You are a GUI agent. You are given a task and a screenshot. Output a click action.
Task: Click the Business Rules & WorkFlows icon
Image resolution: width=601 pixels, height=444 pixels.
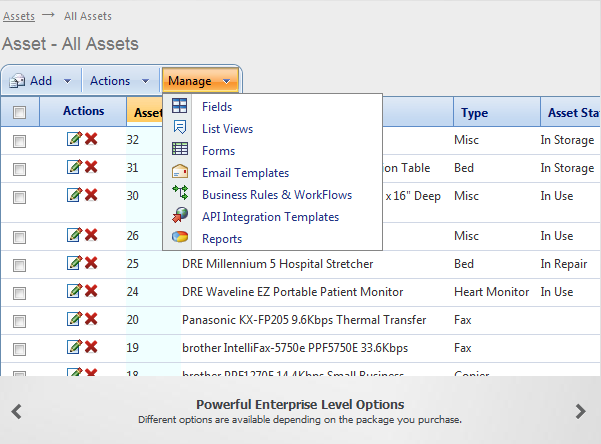point(180,195)
